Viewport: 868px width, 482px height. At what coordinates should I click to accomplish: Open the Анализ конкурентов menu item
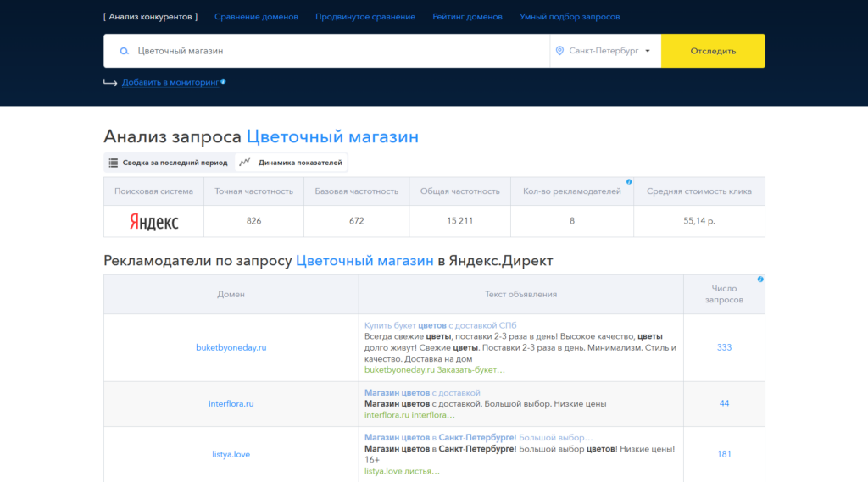pyautogui.click(x=150, y=17)
